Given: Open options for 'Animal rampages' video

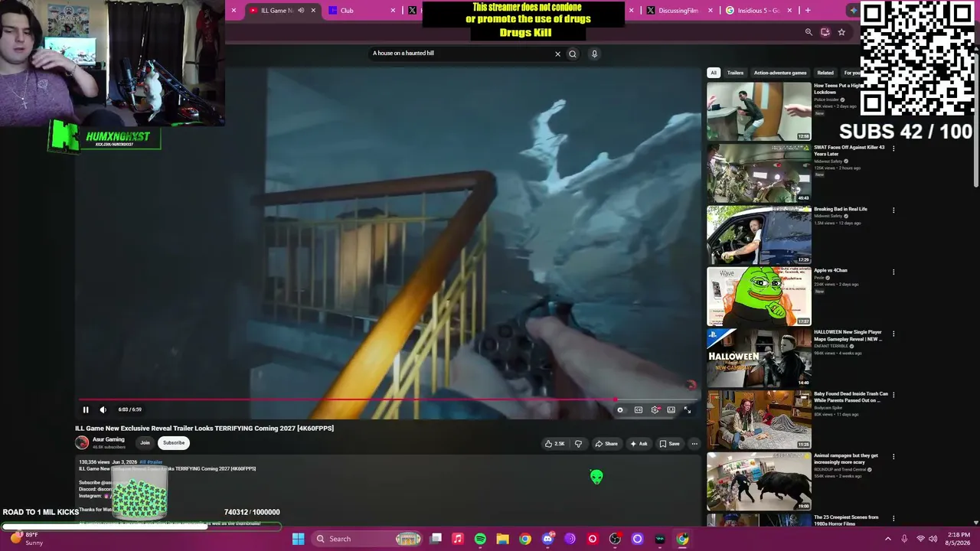Looking at the screenshot, I should coord(893,457).
